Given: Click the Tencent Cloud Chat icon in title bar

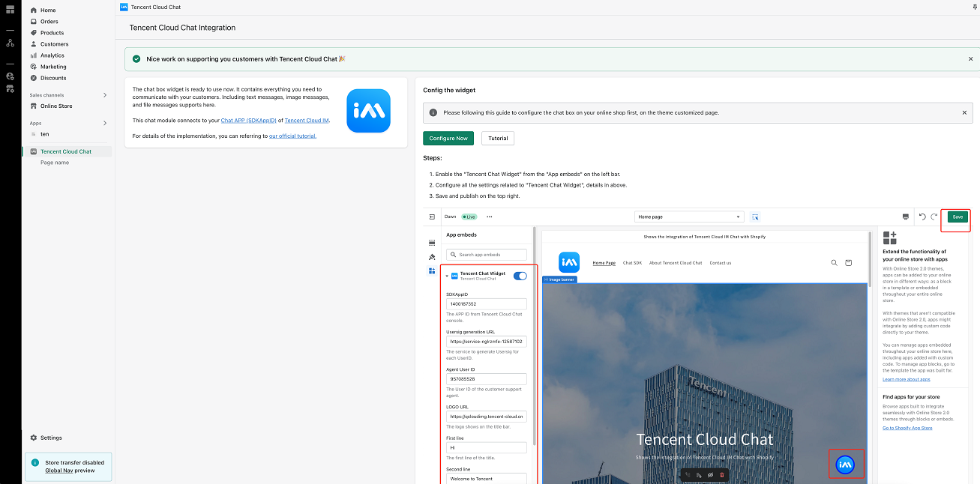Looking at the screenshot, I should (x=124, y=7).
